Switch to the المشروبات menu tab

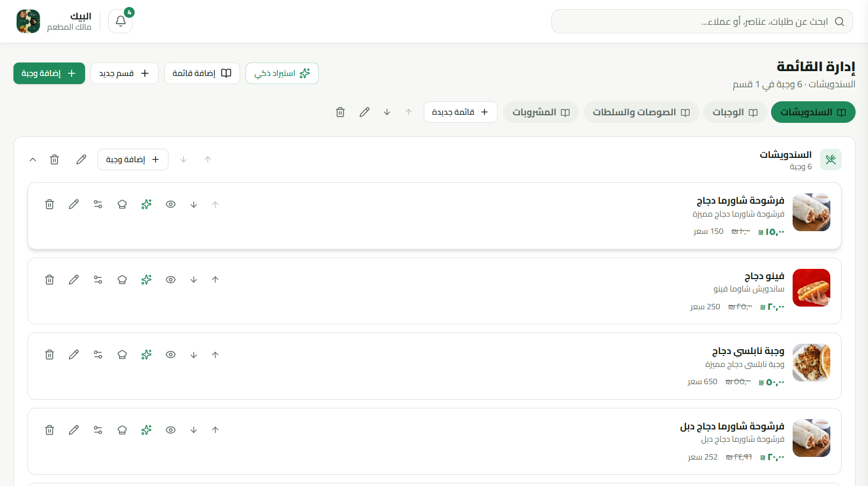click(541, 112)
